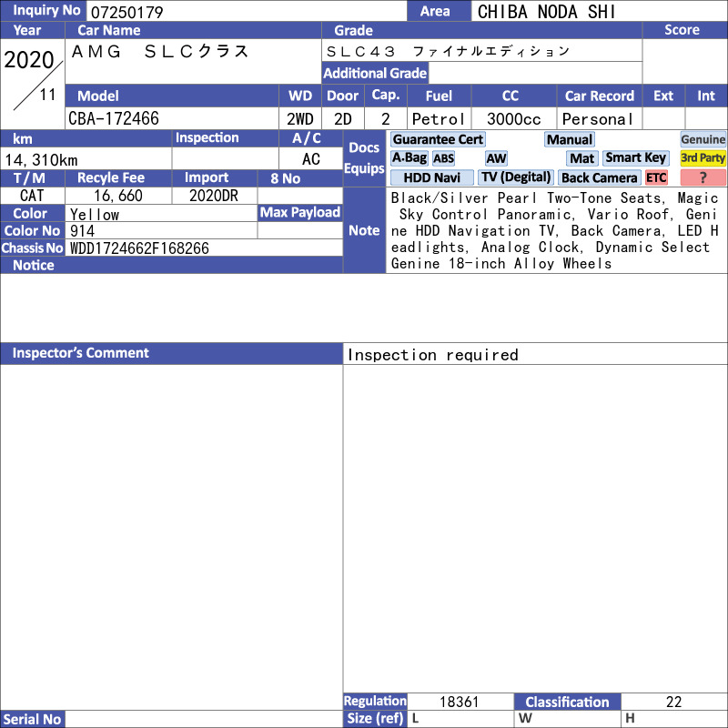This screenshot has width=728, height=728.
Task: Select the Genuine equipment badge
Action: coord(703,139)
